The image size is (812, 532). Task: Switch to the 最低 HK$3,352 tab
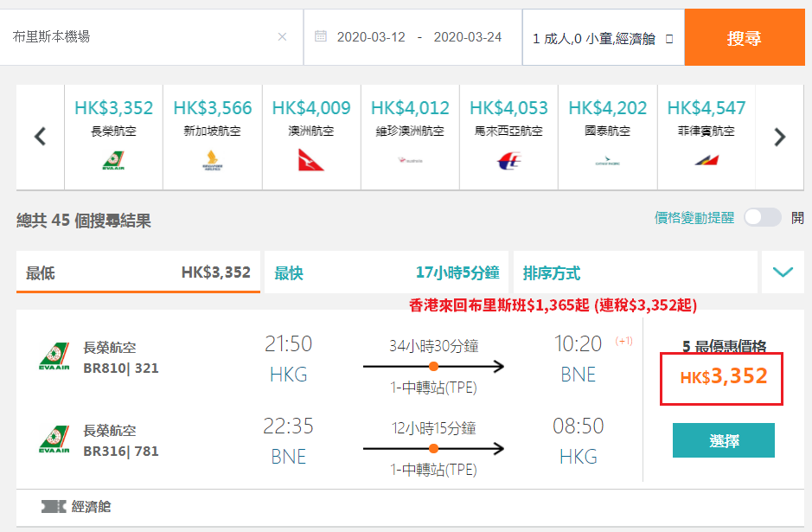pyautogui.click(x=138, y=272)
